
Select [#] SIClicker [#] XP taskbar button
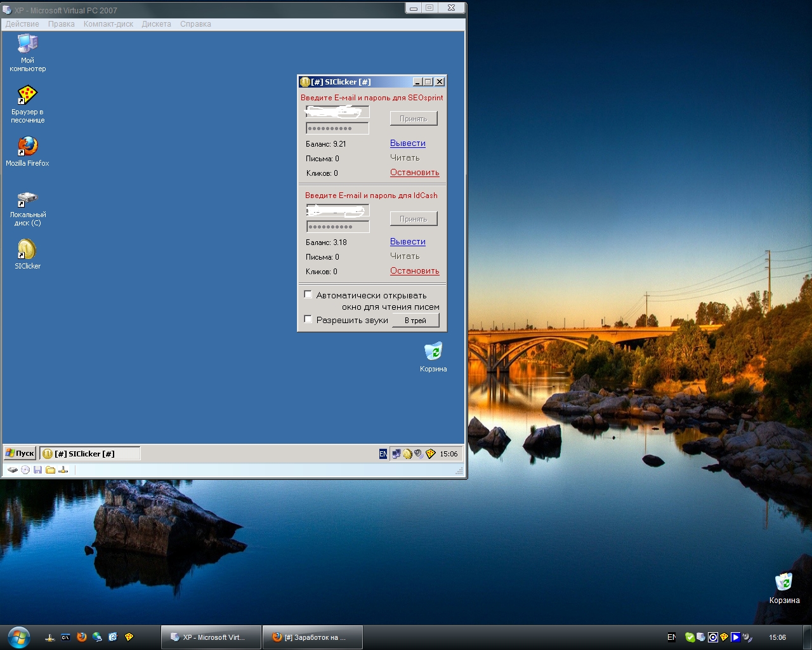coord(90,454)
